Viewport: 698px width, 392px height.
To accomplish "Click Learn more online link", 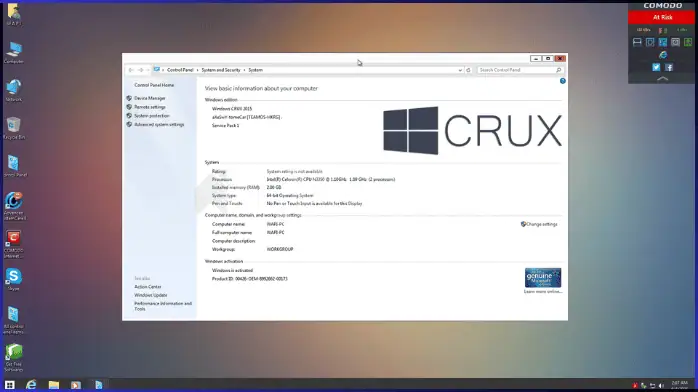I will point(543,291).
